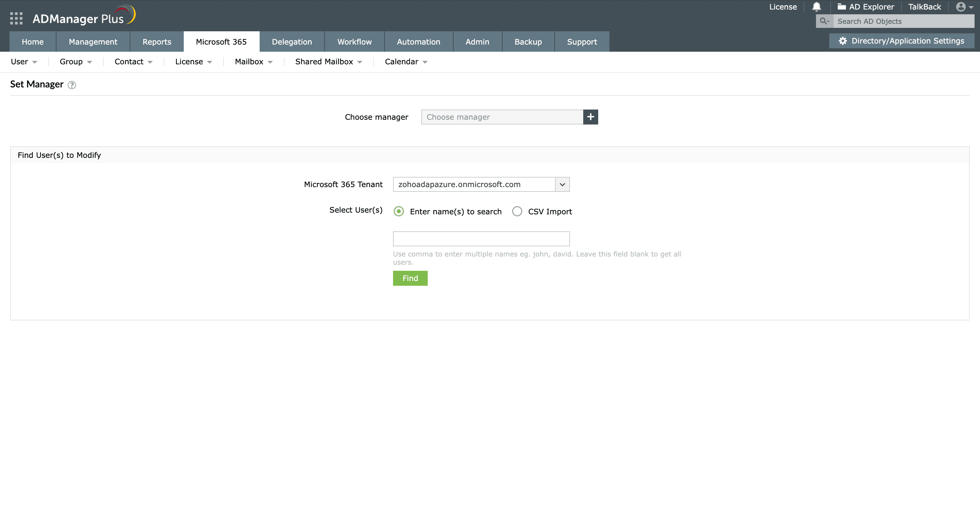This screenshot has height=530, width=980.
Task: Switch to CSV Import option
Action: (517, 211)
